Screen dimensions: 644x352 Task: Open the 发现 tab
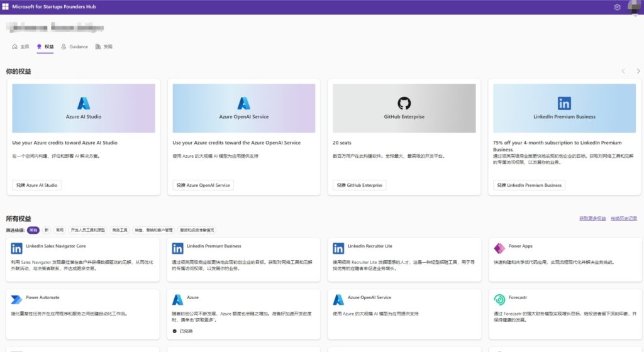104,47
